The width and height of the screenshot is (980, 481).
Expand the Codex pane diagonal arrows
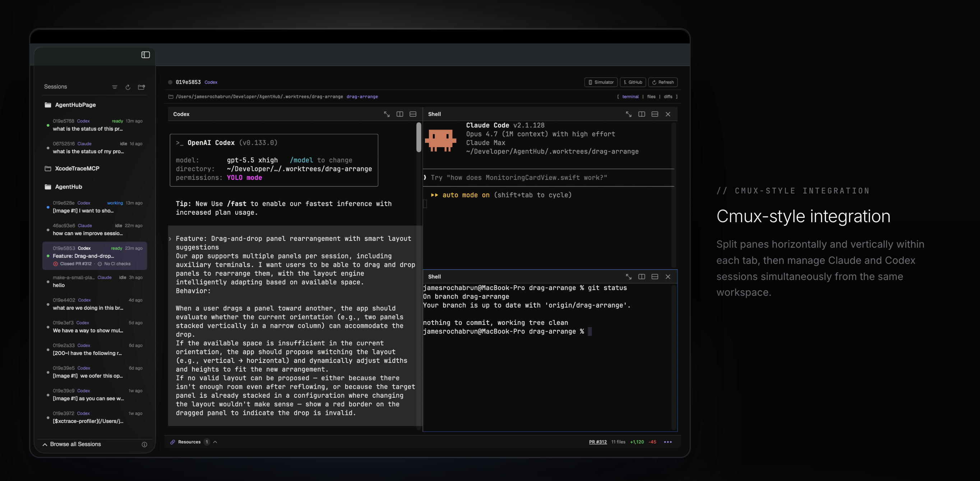(x=387, y=114)
